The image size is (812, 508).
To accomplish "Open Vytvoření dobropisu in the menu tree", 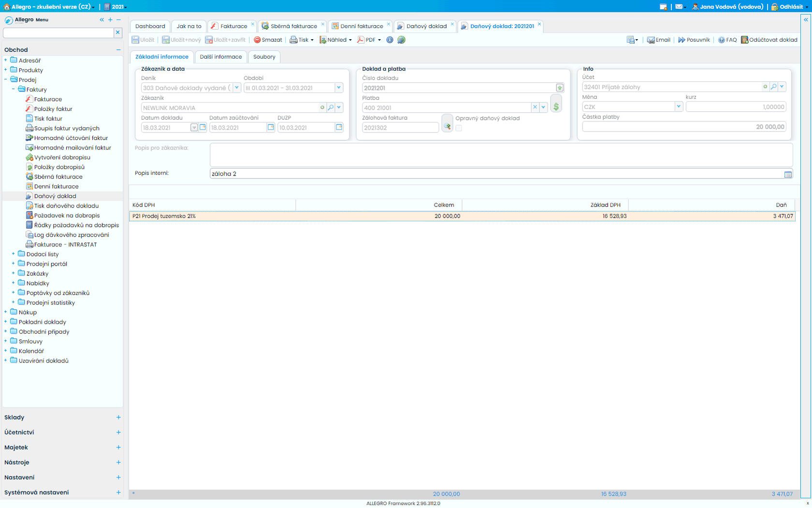I will click(62, 157).
